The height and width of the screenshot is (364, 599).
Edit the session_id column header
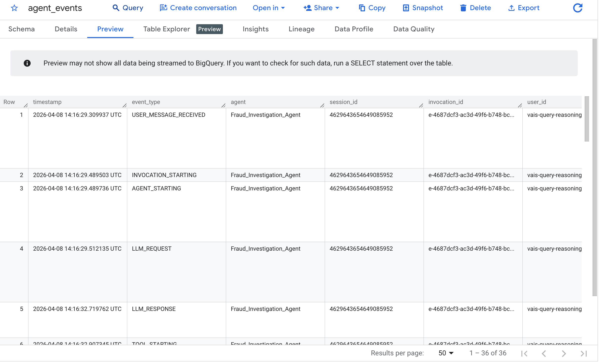pos(421,105)
